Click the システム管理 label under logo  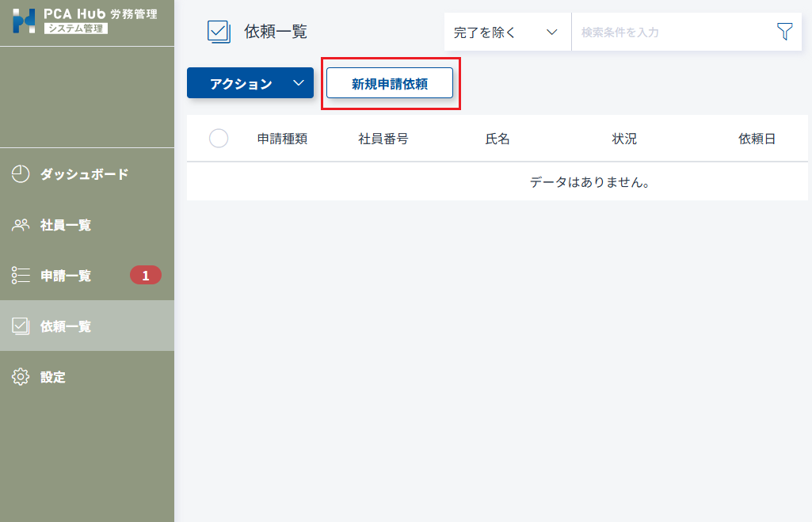pos(76,29)
